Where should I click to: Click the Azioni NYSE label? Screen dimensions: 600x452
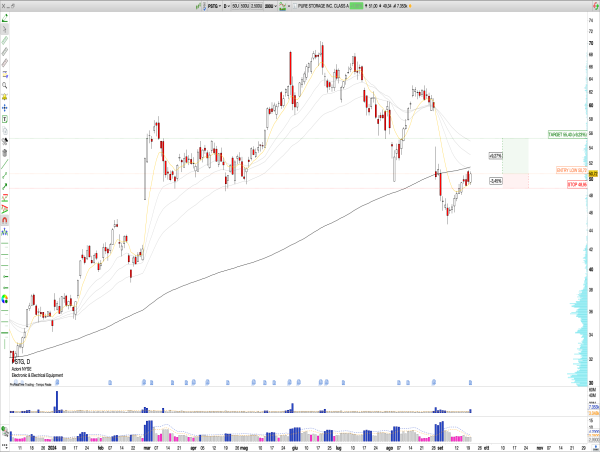pyautogui.click(x=21, y=369)
